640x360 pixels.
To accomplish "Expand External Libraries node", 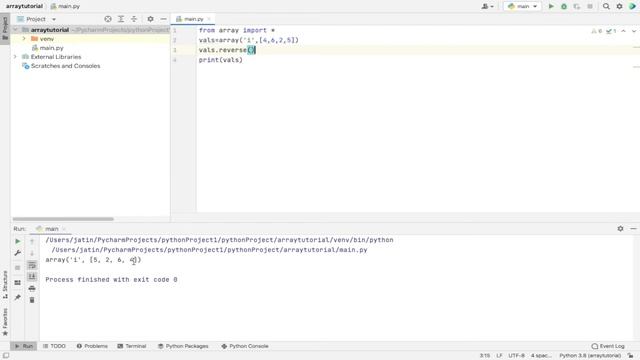I will (x=16, y=57).
